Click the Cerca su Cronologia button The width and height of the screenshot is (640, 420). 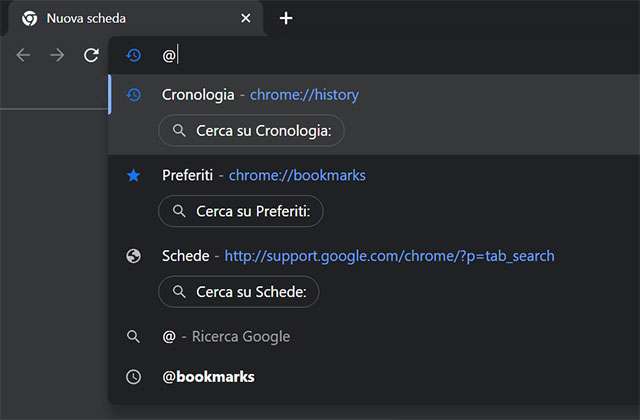[251, 131]
